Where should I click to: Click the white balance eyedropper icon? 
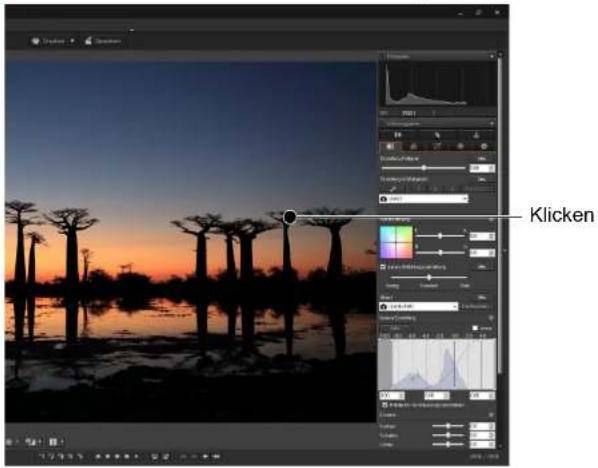click(x=393, y=188)
